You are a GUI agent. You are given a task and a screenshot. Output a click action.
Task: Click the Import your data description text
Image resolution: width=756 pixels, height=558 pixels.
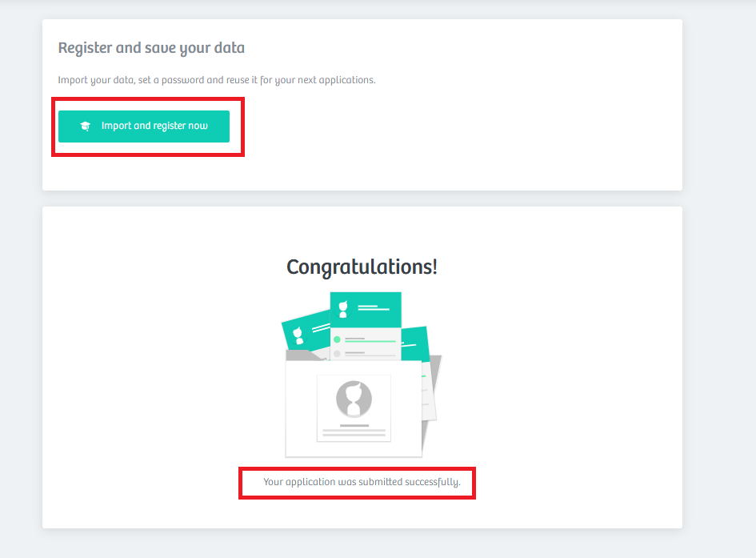(217, 80)
